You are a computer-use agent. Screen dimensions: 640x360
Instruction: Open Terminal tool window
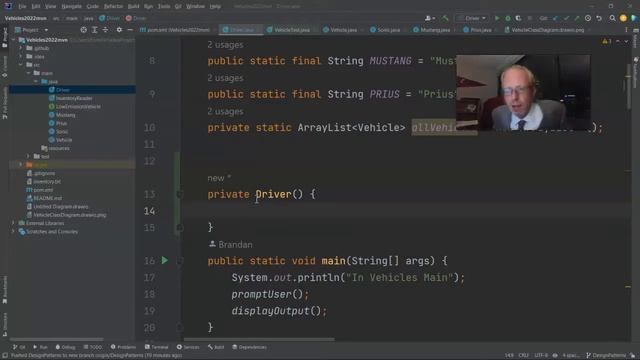[156, 347]
